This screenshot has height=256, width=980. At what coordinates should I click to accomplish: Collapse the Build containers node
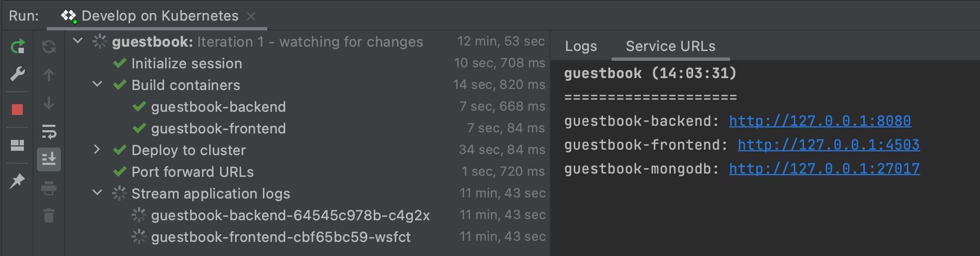pyautogui.click(x=98, y=85)
